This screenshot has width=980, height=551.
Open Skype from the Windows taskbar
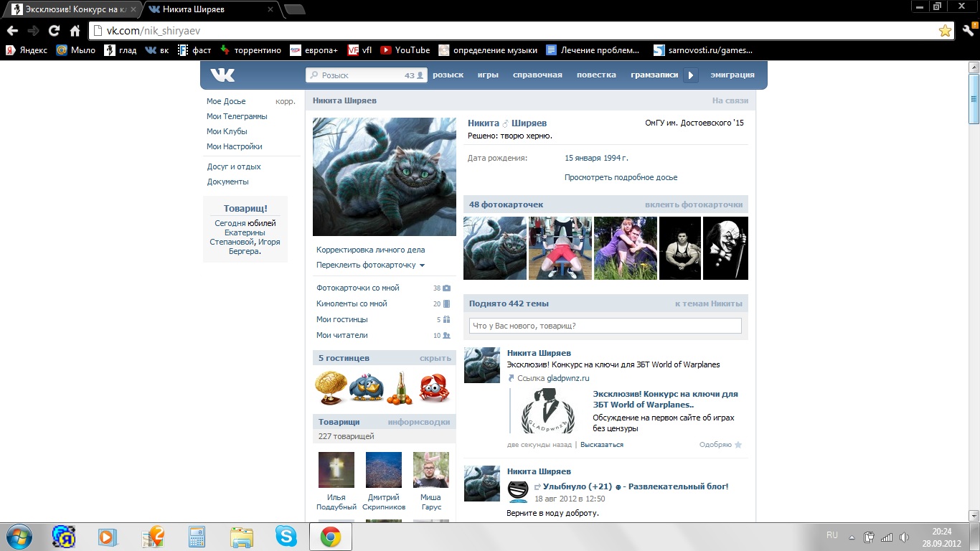pyautogui.click(x=286, y=537)
